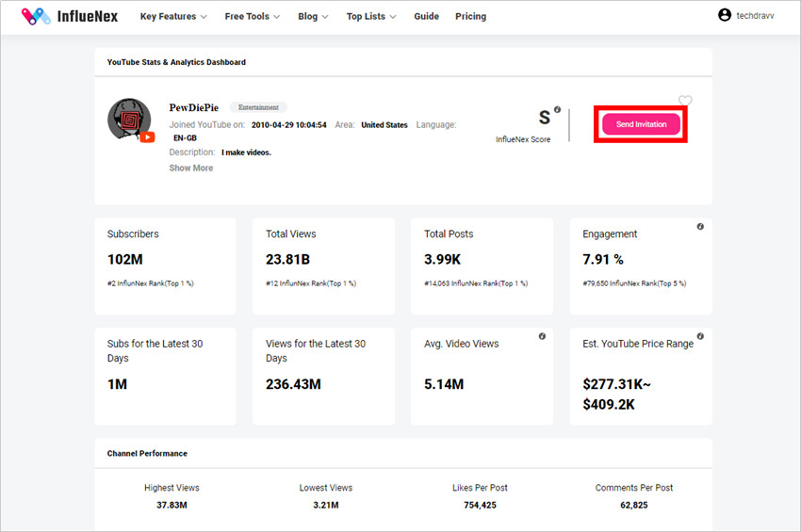
Task: Click the Show More link
Action: coord(191,168)
